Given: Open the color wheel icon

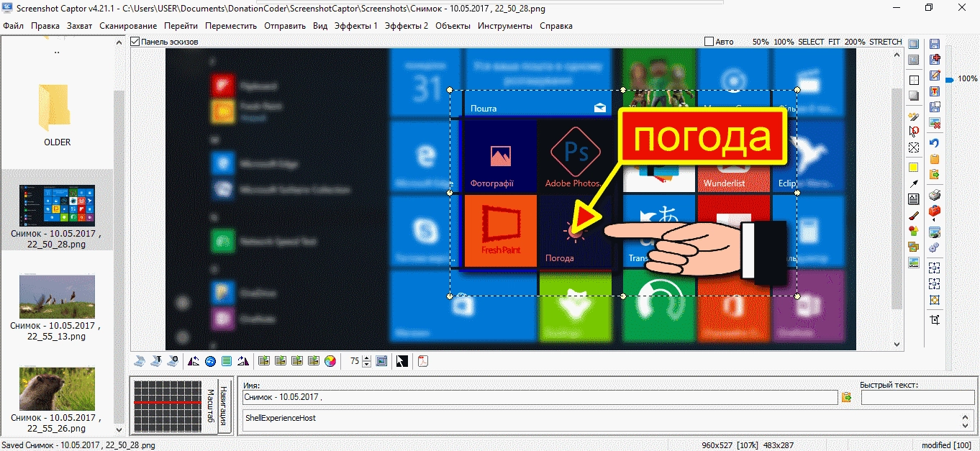Looking at the screenshot, I should point(330,361).
